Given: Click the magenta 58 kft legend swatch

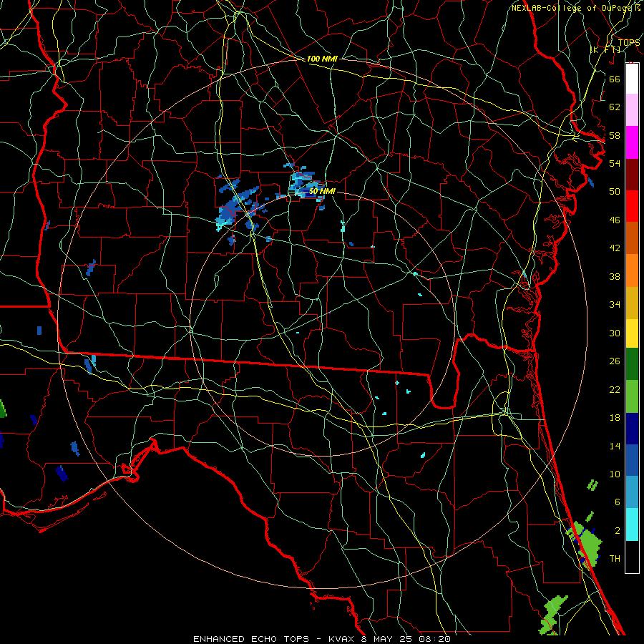Looking at the screenshot, I should pos(632,142).
